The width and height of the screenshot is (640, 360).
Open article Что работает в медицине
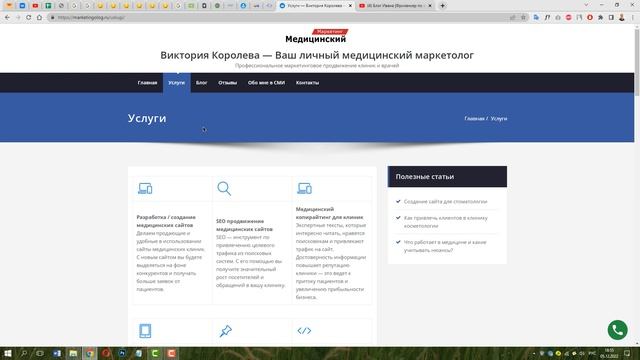coord(445,246)
